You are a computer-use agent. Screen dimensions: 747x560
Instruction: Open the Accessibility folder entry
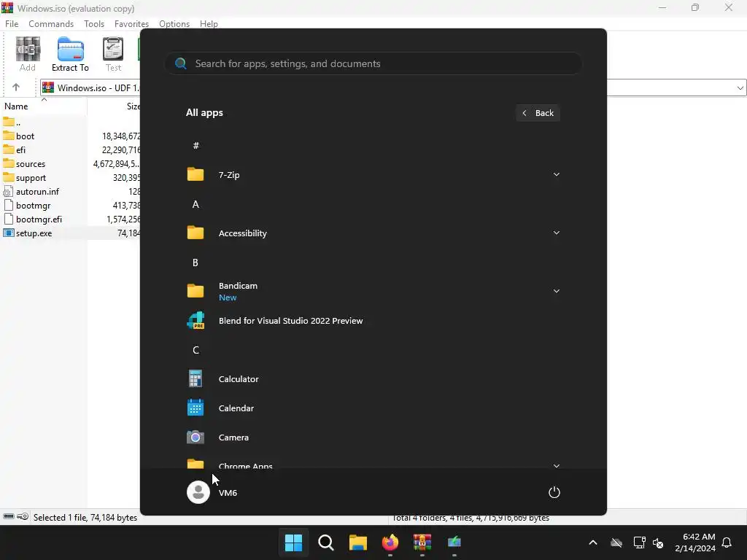click(x=373, y=233)
